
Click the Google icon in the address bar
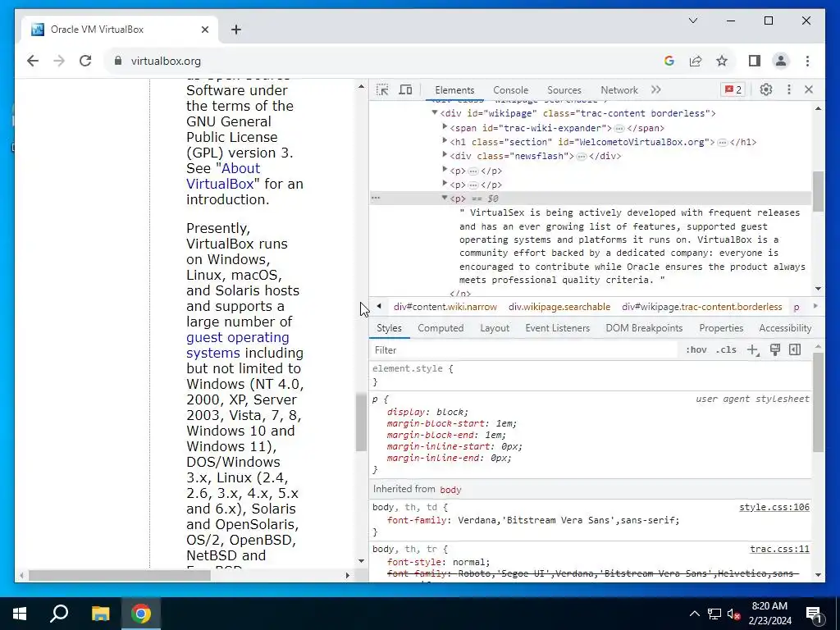[669, 61]
